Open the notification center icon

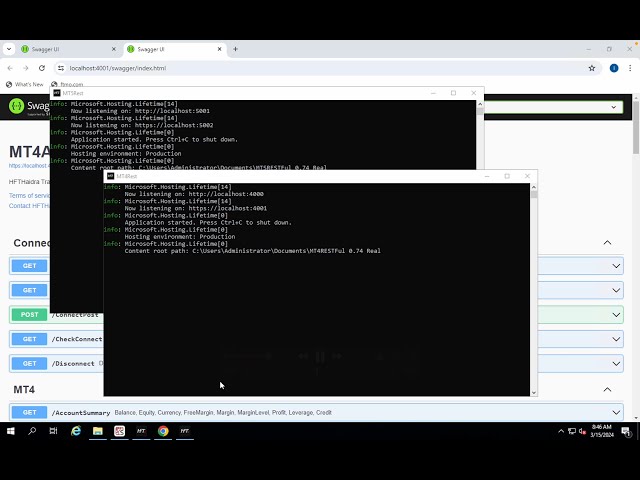pos(626,431)
